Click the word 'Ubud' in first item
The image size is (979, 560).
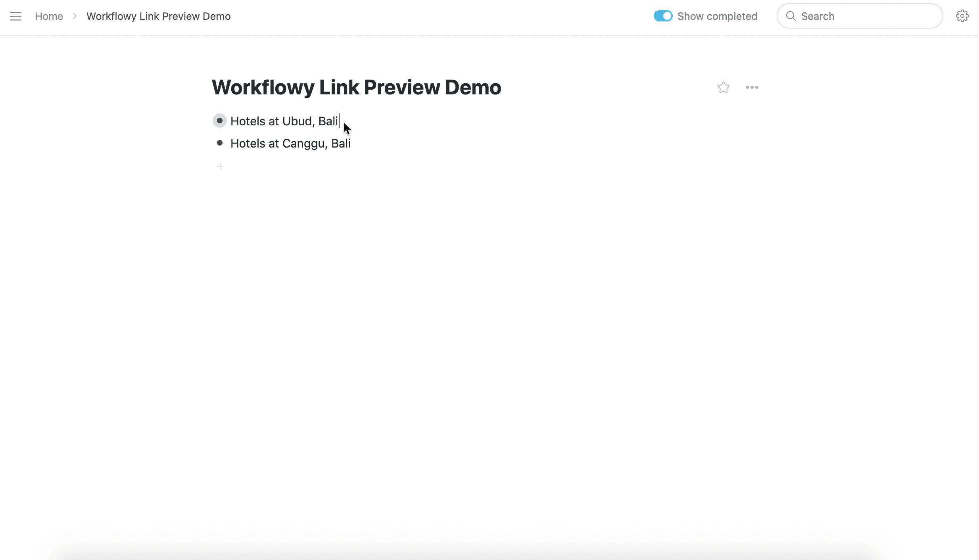[297, 121]
